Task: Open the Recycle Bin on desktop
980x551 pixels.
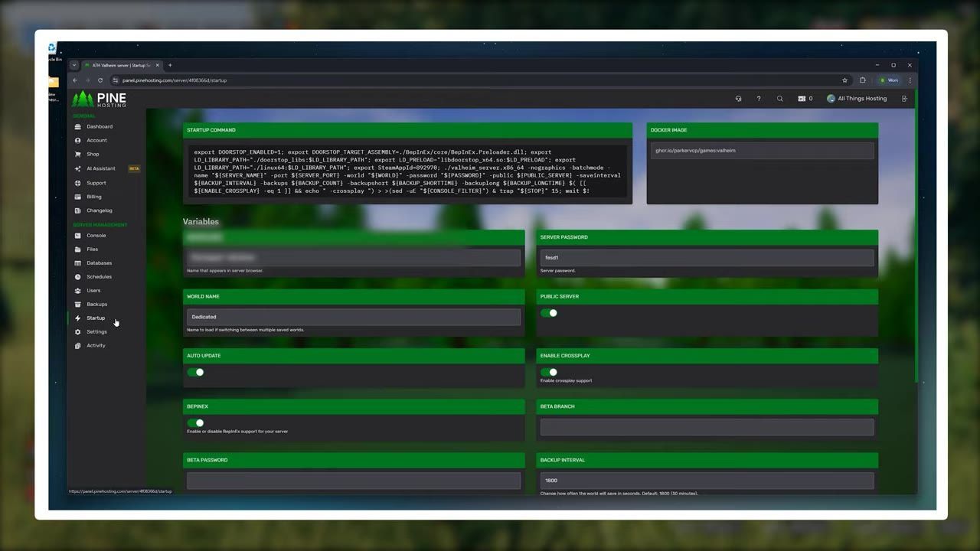Action: [x=53, y=51]
